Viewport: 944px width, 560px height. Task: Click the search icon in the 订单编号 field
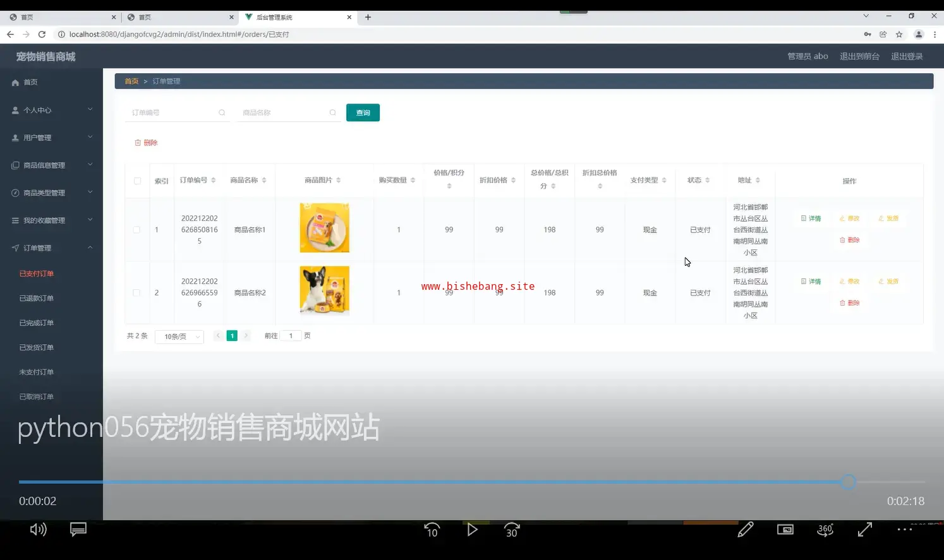222,112
